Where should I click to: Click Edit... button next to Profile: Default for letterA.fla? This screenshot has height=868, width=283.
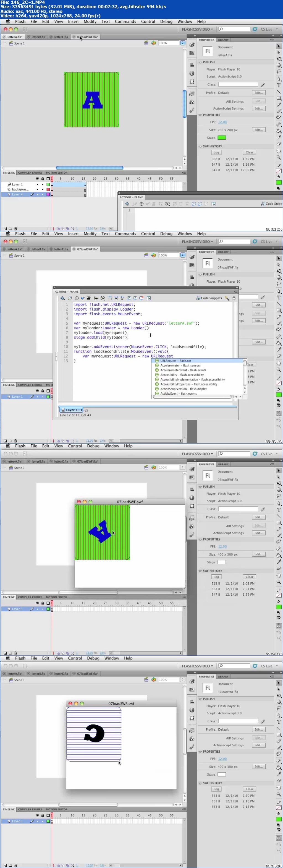(x=259, y=93)
